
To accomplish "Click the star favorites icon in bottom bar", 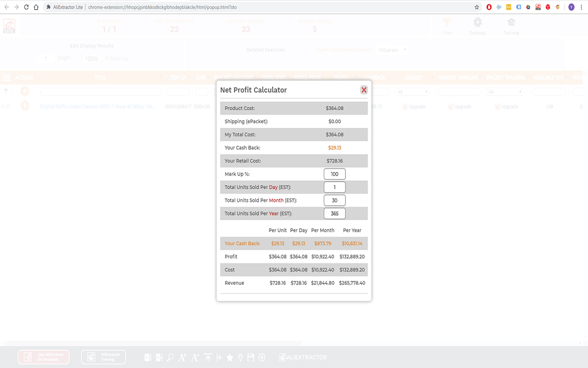I will pos(230,357).
